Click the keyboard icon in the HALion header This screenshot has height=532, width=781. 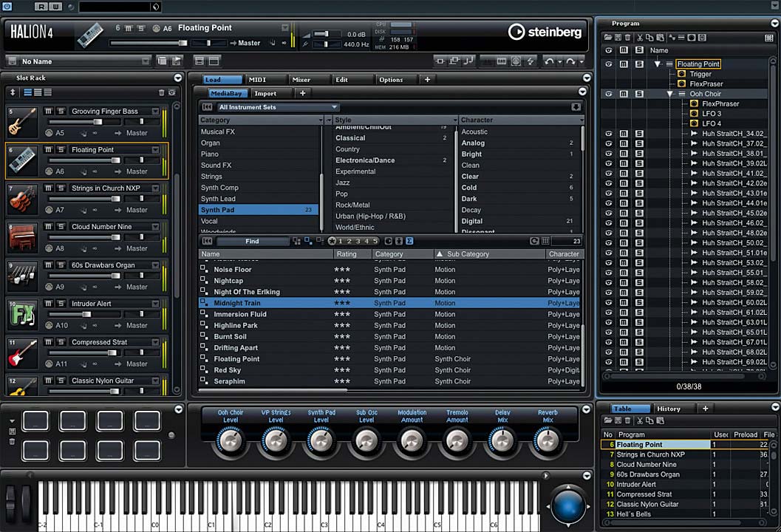click(90, 35)
